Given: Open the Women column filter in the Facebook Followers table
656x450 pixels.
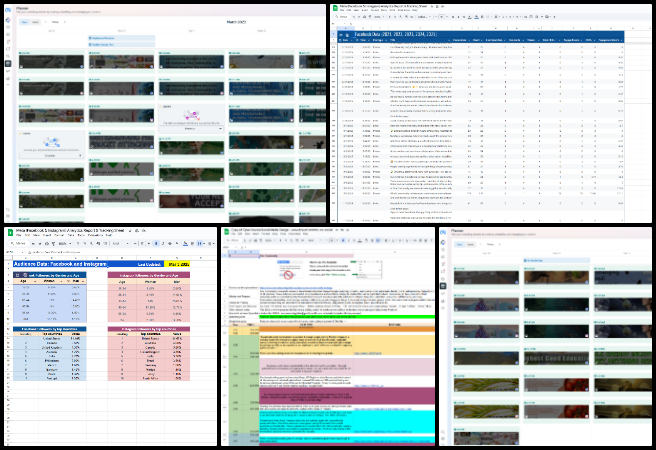Looking at the screenshot, I should pyautogui.click(x=61, y=281).
